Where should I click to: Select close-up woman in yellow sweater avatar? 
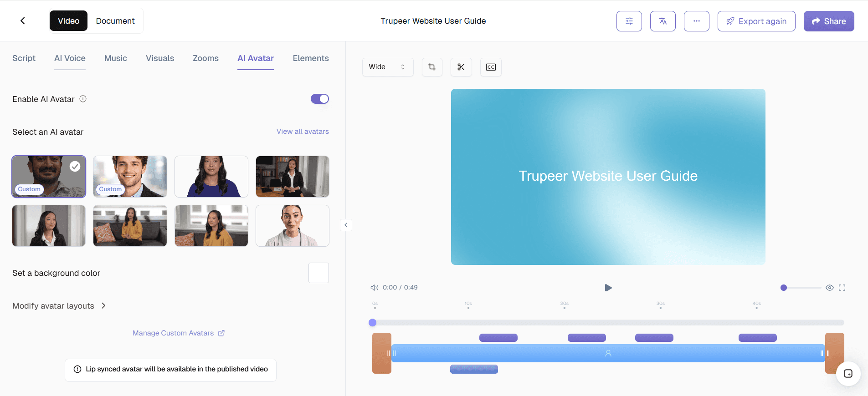coord(211,226)
